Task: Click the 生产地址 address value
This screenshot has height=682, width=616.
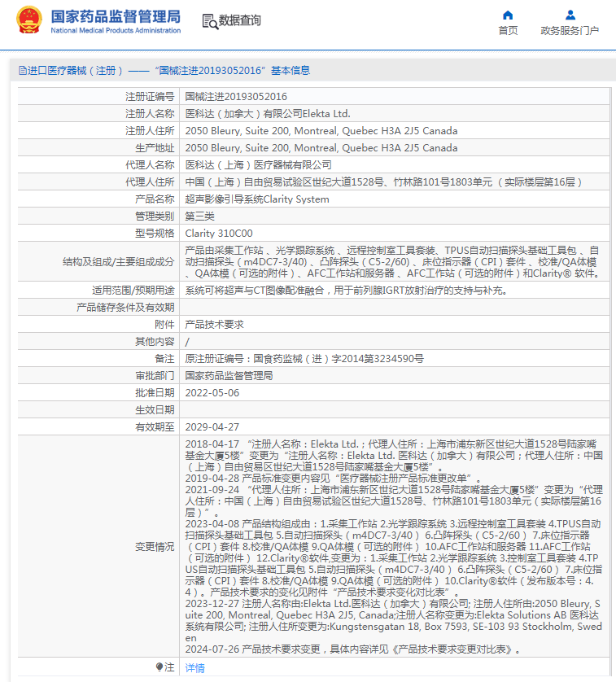Action: [x=321, y=148]
